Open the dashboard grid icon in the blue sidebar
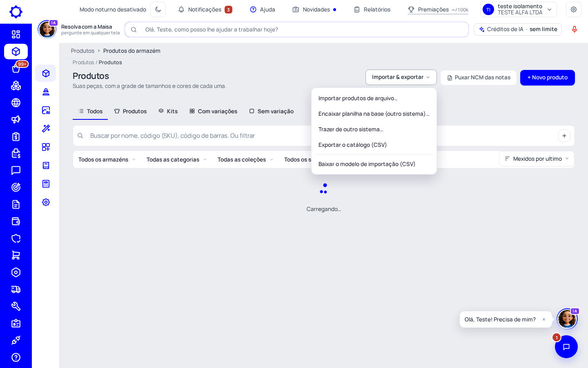The height and width of the screenshot is (368, 588). click(x=16, y=34)
